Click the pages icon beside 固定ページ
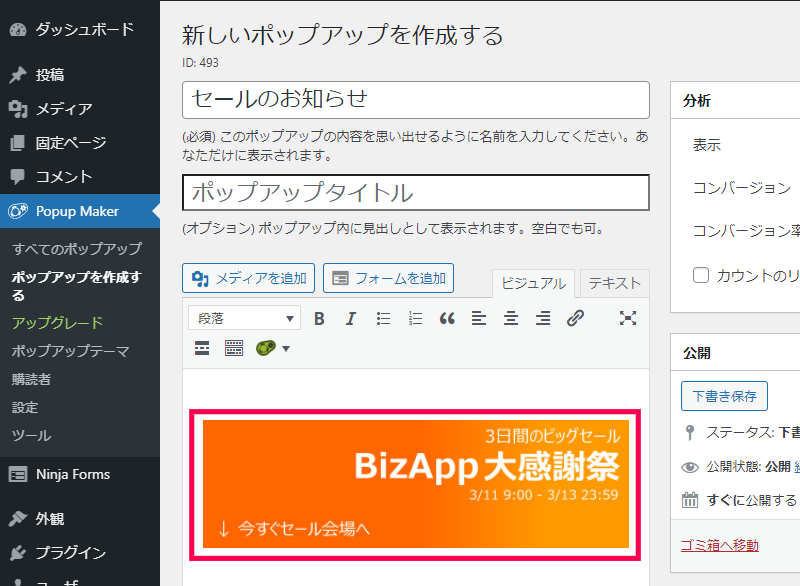Screen dimensions: 800x586 point(18,143)
